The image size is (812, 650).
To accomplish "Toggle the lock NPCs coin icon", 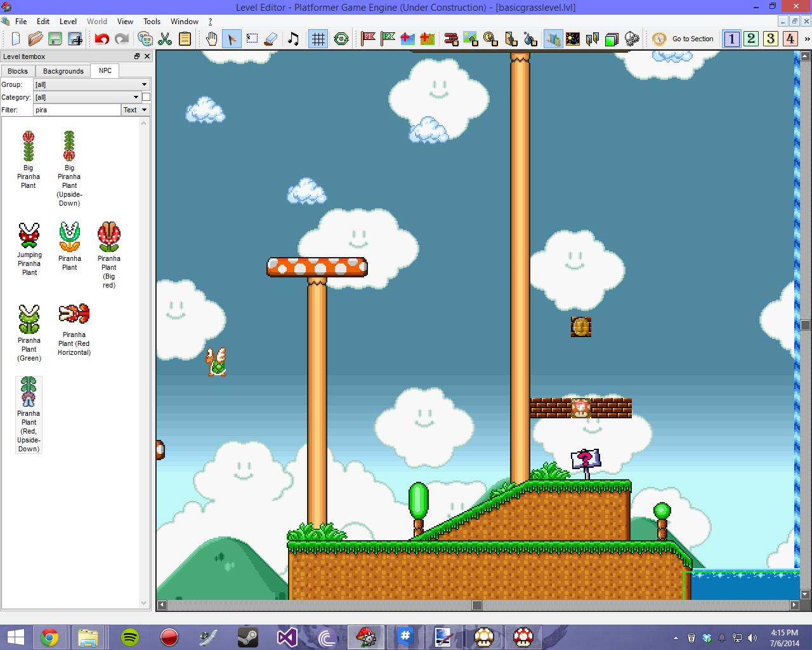I will [x=490, y=39].
